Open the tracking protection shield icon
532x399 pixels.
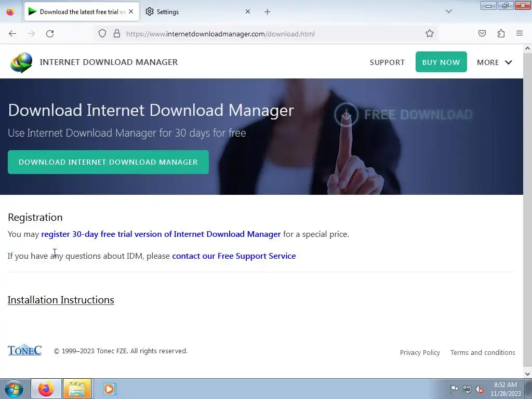102,34
